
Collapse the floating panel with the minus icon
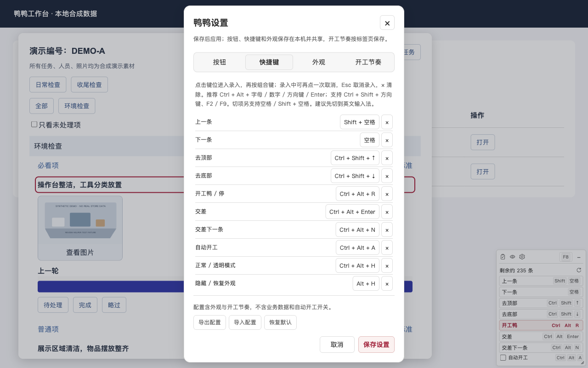(579, 257)
